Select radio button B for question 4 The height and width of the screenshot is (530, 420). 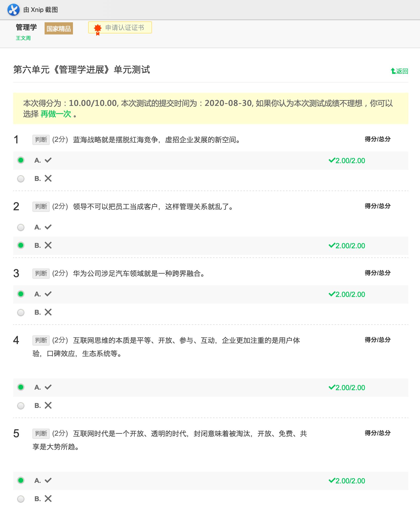(21, 406)
